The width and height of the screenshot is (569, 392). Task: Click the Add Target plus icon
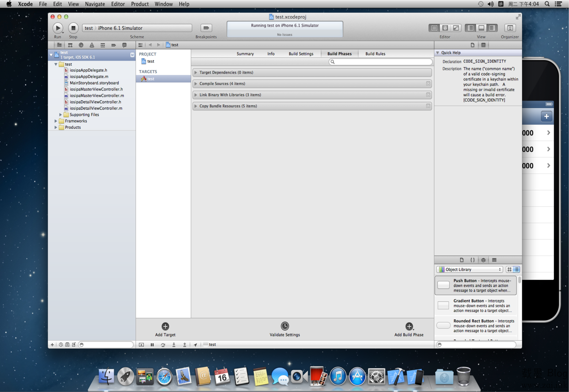[165, 326]
